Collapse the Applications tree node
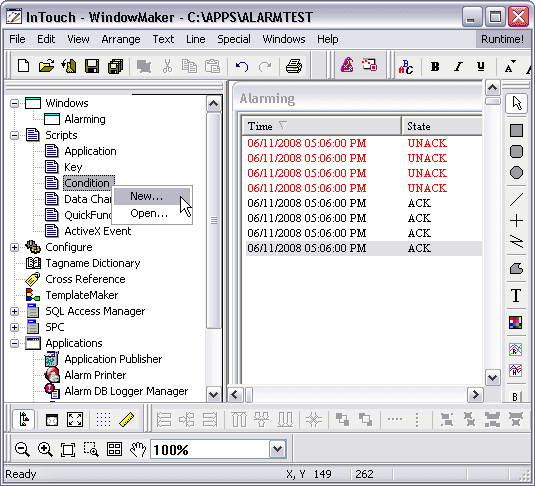This screenshot has height=486, width=535. point(14,343)
